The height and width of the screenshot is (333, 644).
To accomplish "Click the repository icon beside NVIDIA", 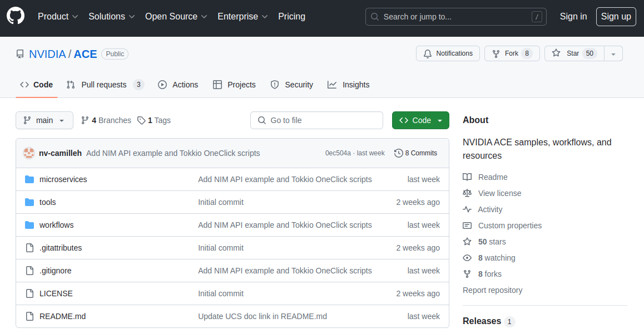I will coord(20,54).
